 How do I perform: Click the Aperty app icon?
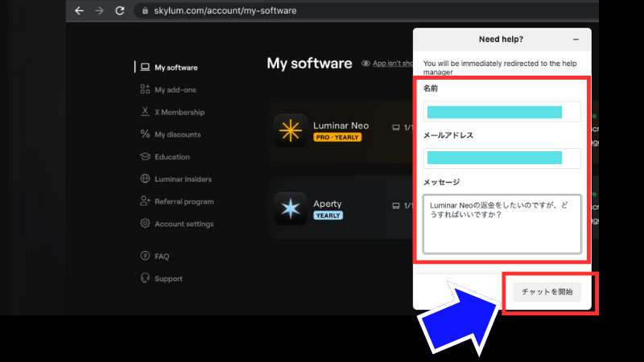tap(291, 208)
